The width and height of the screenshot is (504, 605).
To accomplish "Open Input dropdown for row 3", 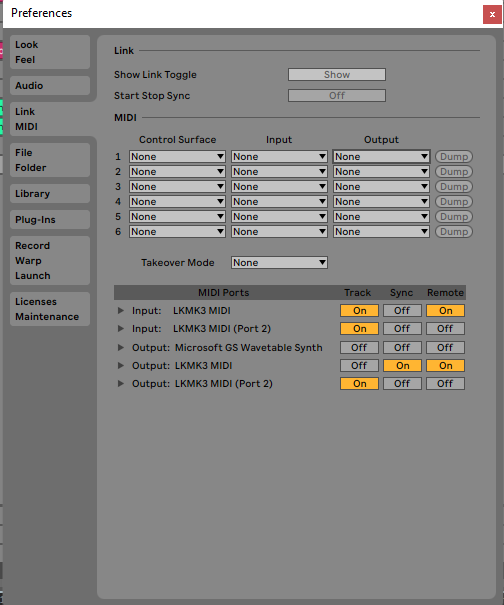I will click(279, 187).
